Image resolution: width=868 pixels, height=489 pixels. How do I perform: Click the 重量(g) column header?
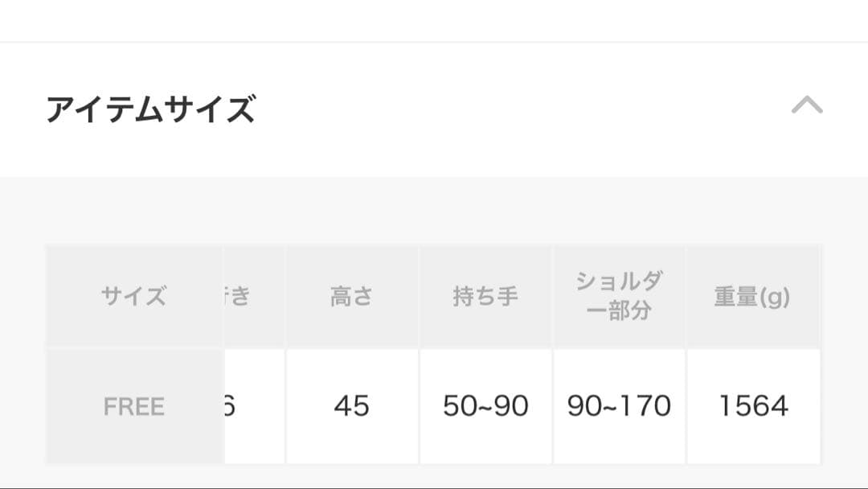751,295
